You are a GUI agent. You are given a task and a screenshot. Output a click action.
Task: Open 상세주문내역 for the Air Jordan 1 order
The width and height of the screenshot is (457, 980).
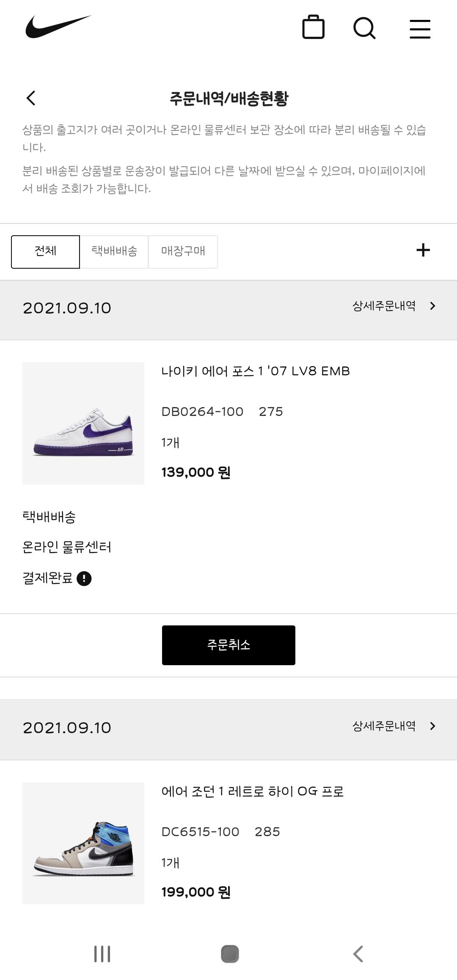pyautogui.click(x=394, y=726)
